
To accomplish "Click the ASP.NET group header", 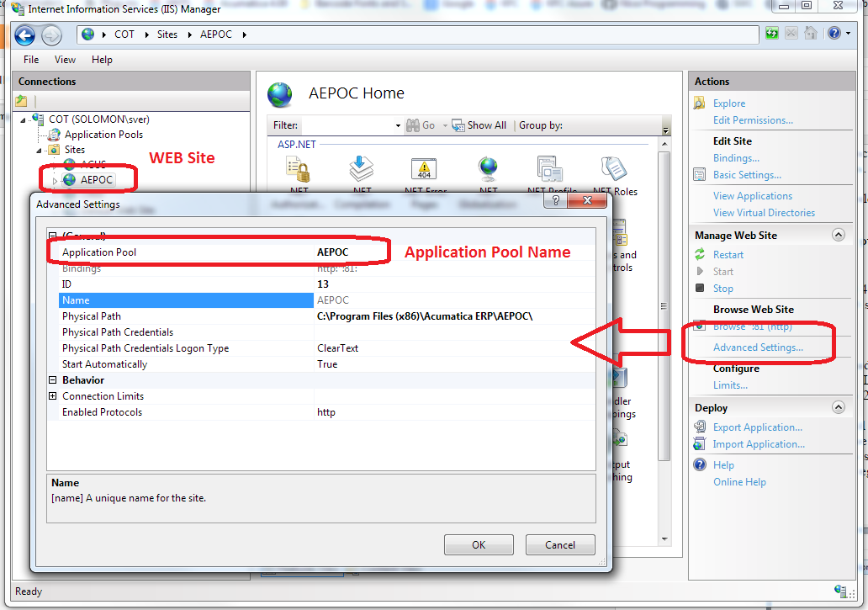I will 297,144.
